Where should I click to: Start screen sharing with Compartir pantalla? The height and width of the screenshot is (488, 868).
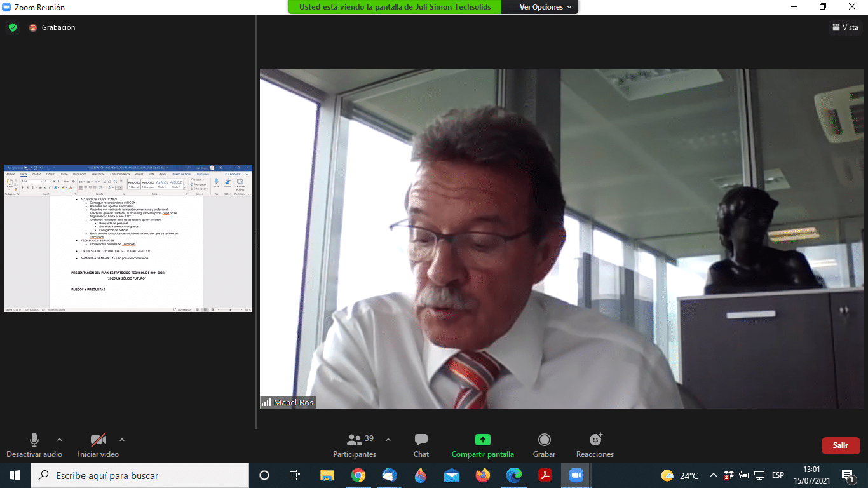482,445
